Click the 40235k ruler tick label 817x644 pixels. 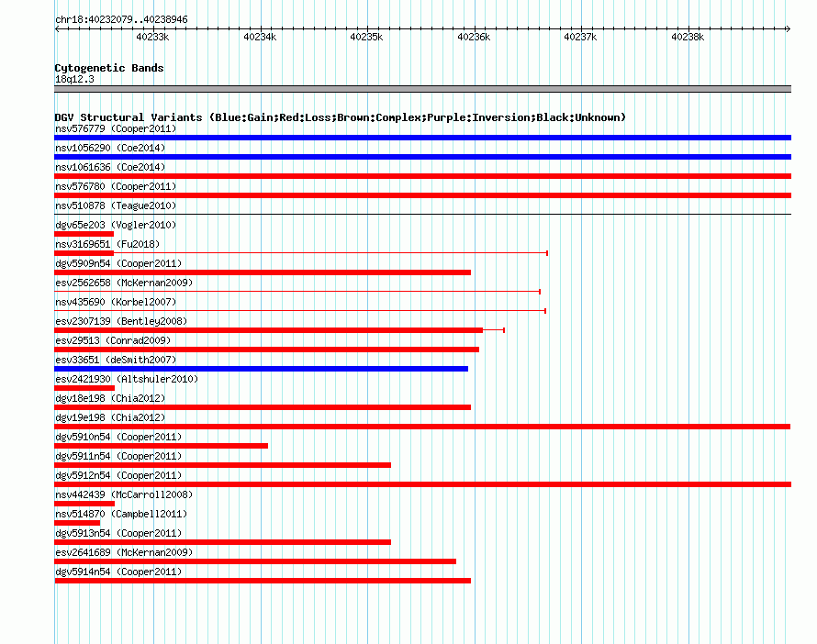pos(366,37)
